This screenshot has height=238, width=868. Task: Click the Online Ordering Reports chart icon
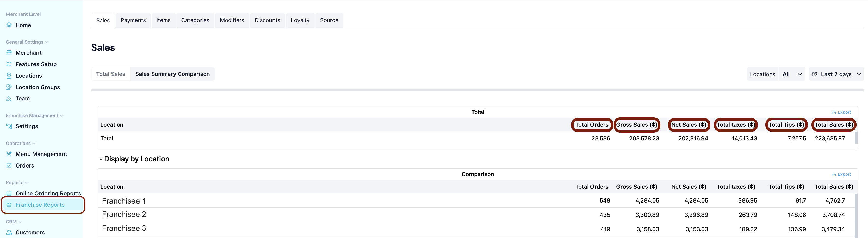tap(9, 193)
